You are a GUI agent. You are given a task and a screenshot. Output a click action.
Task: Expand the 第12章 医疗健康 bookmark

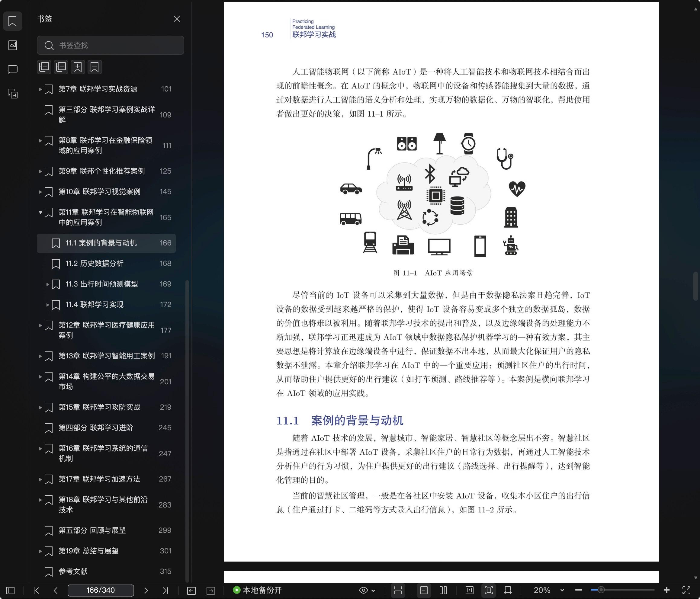[40, 325]
